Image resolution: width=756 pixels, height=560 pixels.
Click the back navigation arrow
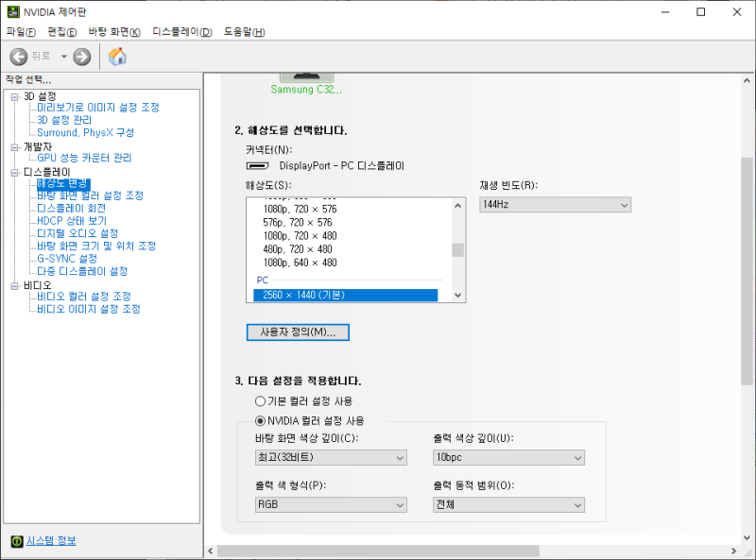point(19,56)
